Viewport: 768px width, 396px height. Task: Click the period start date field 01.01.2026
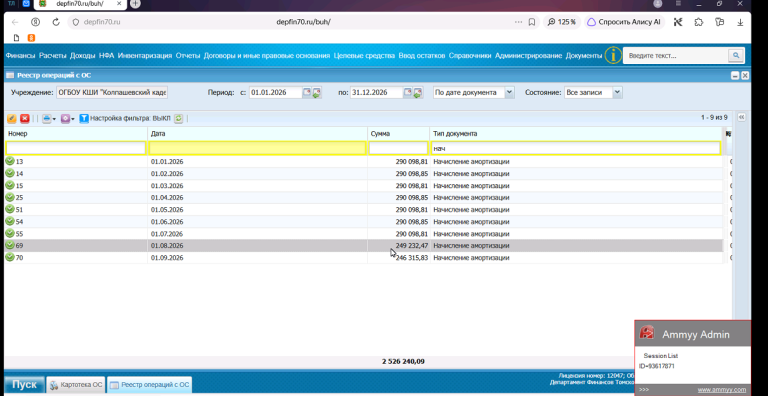point(275,92)
